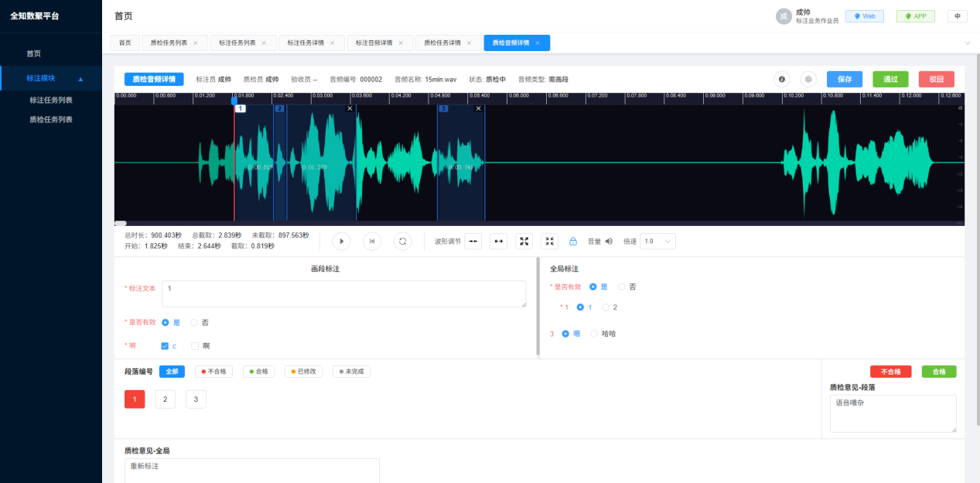Filter segments by 未完成 status
Image resolution: width=980 pixels, height=483 pixels.
[351, 372]
